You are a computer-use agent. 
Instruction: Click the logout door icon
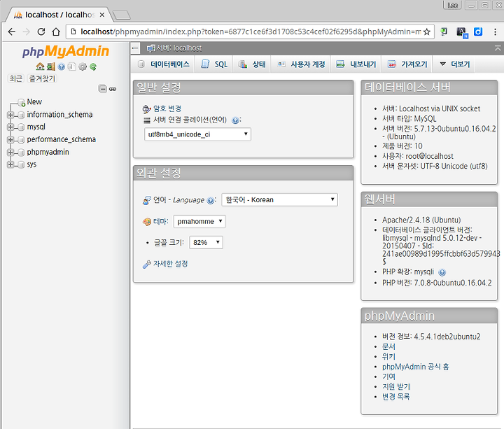tap(51, 66)
